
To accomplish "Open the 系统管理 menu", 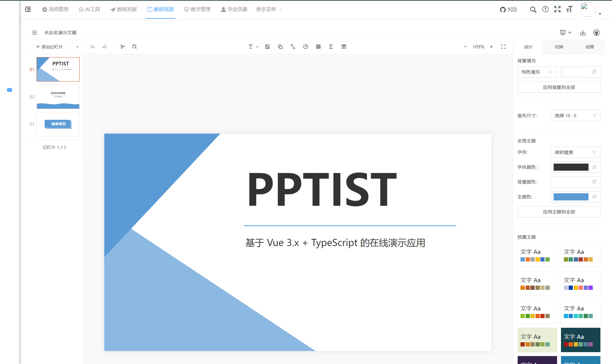I will 55,9.
